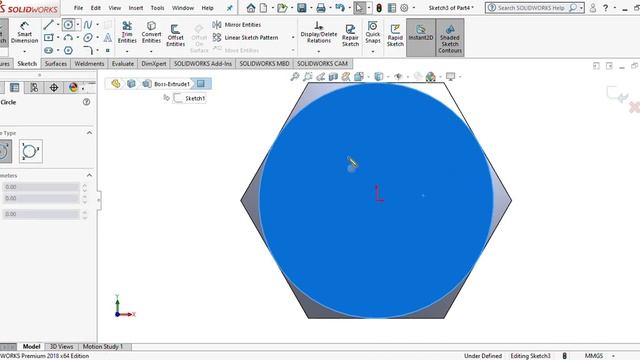Viewport: 640px width, 360px height.
Task: Click the Undo arrow icon
Action: pyautogui.click(x=340, y=7)
